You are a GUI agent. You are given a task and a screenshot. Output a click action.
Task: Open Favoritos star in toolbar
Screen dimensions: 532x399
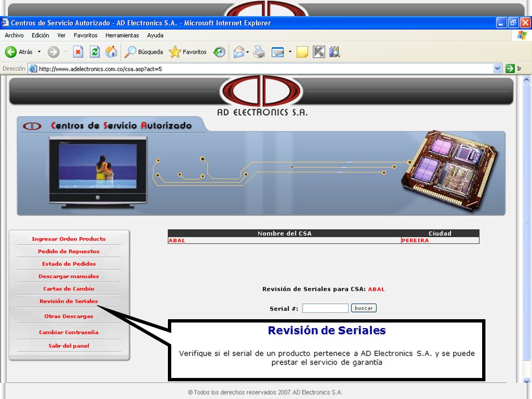(x=175, y=52)
